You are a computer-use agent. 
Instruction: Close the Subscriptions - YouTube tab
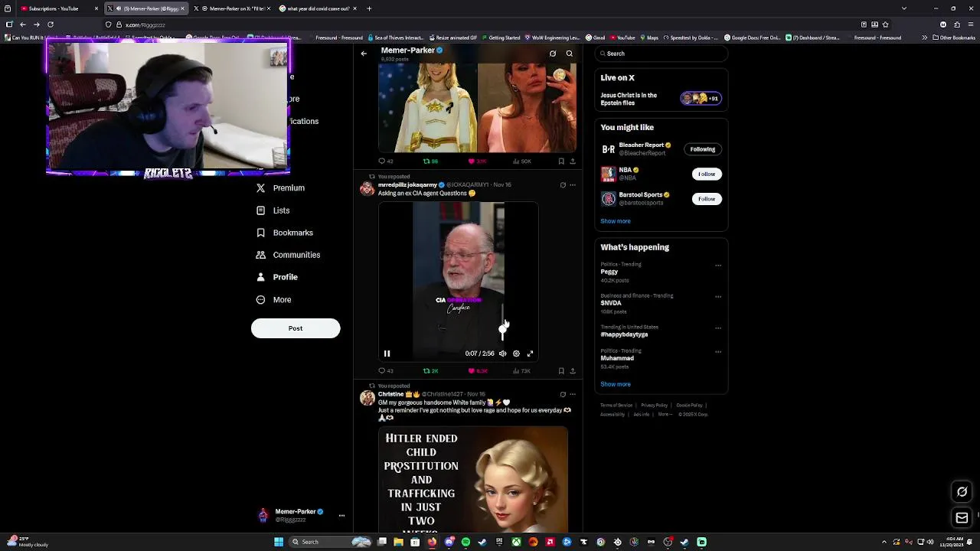pyautogui.click(x=96, y=8)
